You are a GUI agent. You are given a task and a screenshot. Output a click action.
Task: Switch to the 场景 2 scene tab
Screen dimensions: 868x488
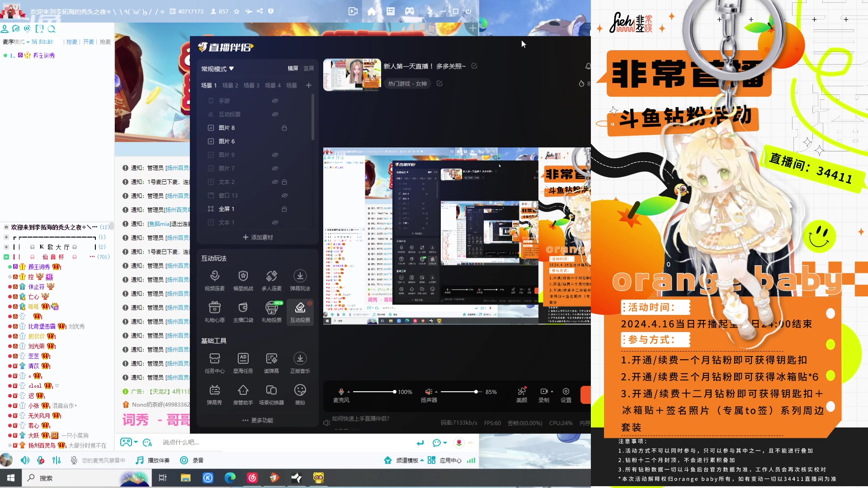pyautogui.click(x=230, y=85)
